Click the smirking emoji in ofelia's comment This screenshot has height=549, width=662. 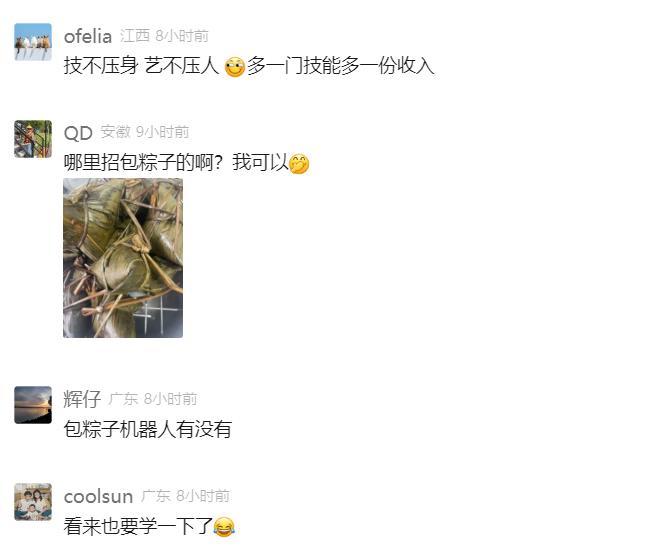[234, 67]
